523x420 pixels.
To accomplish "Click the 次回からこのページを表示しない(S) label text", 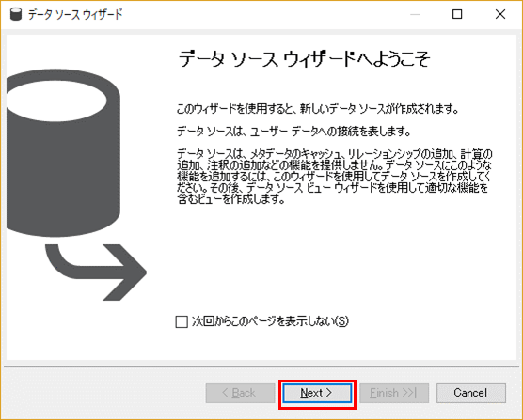I will pyautogui.click(x=270, y=321).
